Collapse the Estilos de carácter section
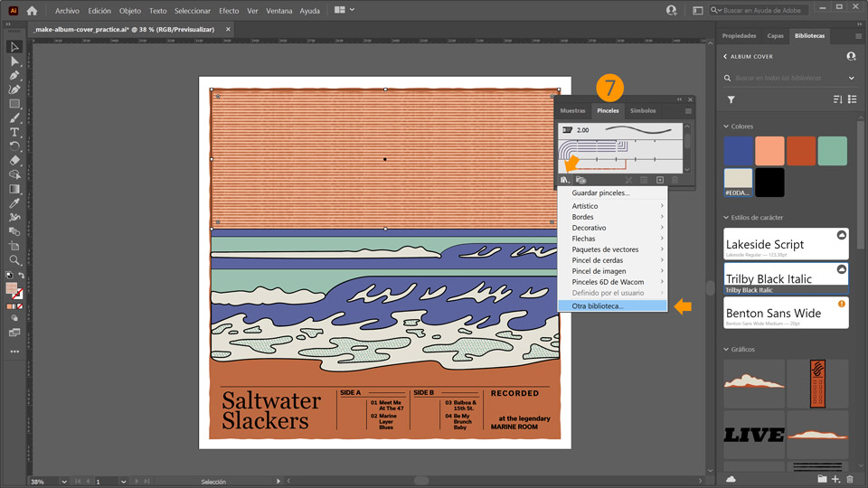This screenshot has width=868, height=488. pyautogui.click(x=726, y=218)
